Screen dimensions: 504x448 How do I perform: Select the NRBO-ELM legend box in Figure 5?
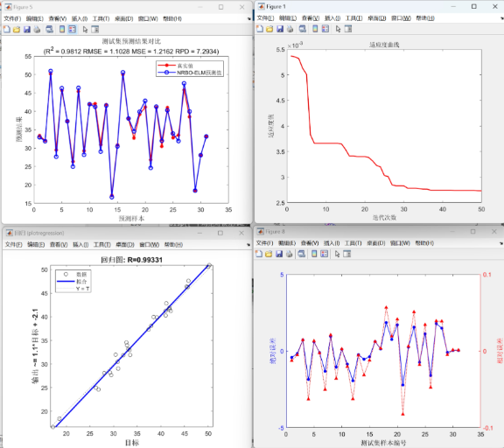[x=190, y=69]
